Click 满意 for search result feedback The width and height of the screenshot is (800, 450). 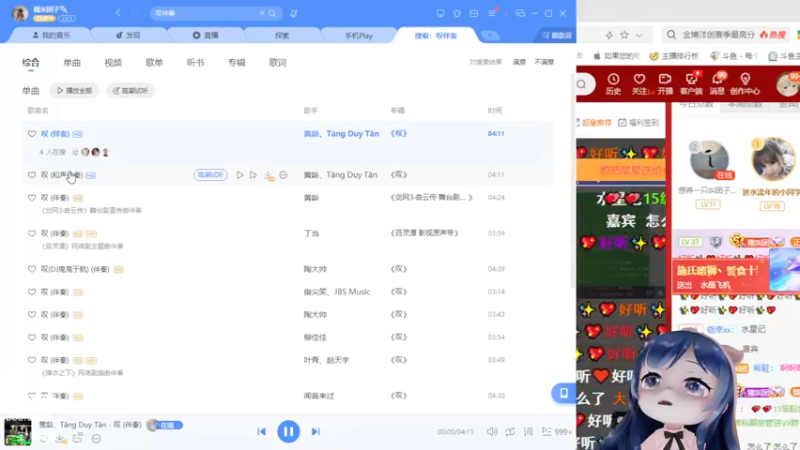(x=519, y=62)
